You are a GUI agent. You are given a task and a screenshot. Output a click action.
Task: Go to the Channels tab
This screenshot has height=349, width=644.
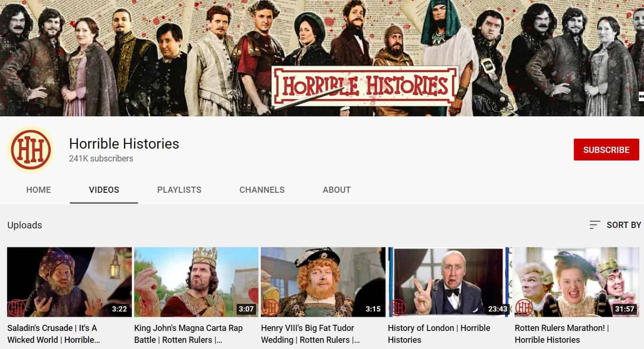click(x=262, y=189)
